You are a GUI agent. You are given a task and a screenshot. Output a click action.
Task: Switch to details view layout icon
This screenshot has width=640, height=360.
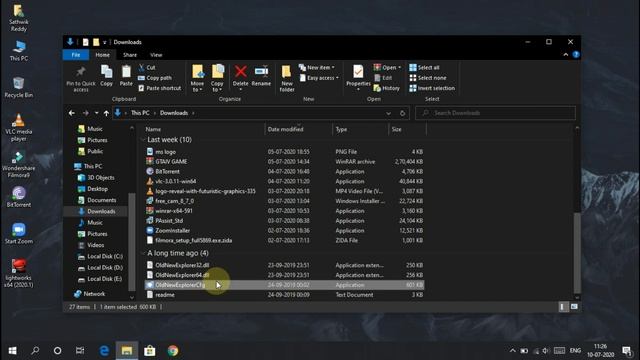pos(562,307)
